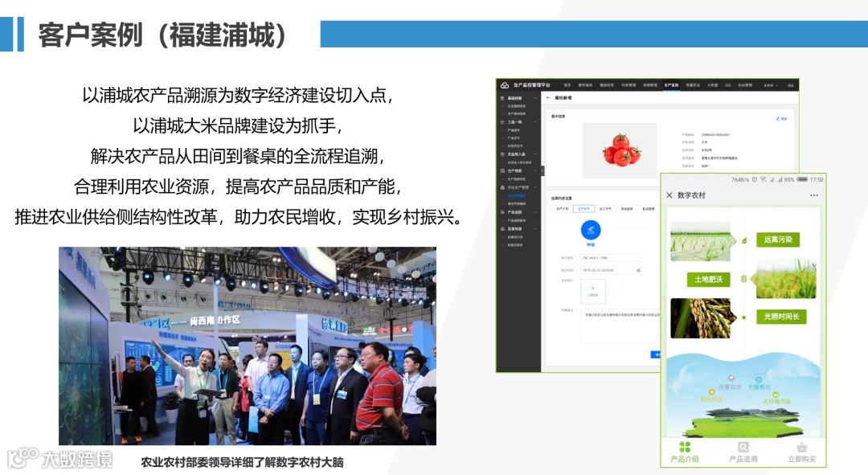Select the 生产计划 tab in trace settings
Screen dimensions: 868x475
[562, 209]
